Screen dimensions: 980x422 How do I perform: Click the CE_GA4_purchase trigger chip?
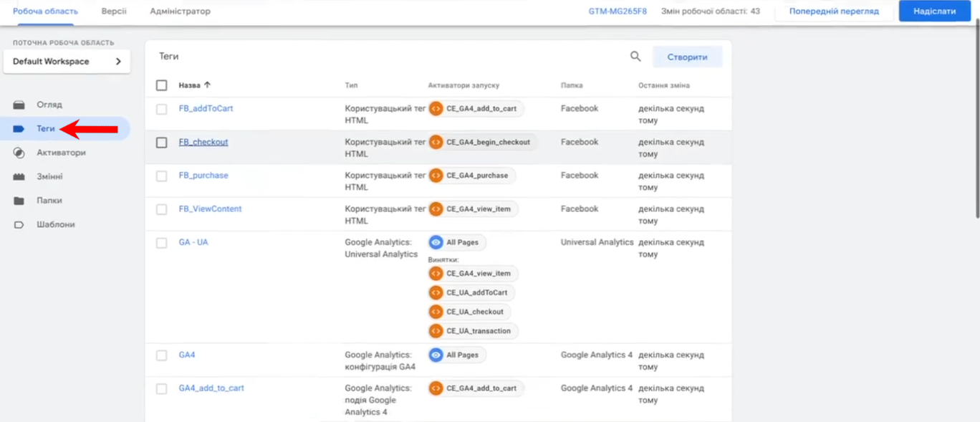pos(471,176)
